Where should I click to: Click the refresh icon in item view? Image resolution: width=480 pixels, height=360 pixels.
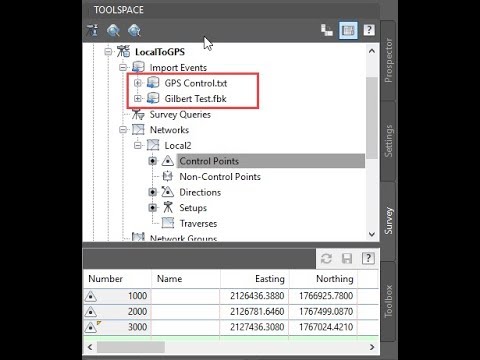click(326, 258)
